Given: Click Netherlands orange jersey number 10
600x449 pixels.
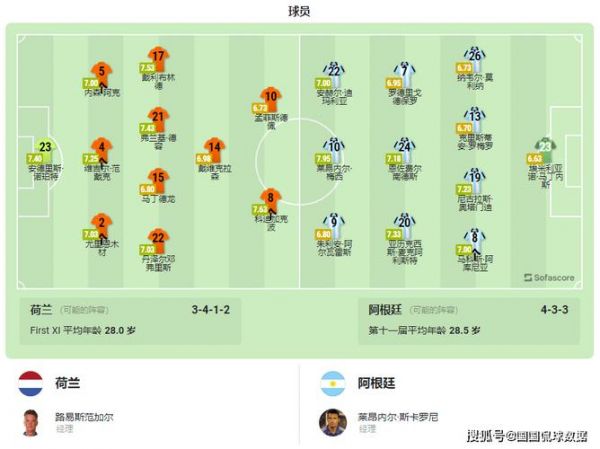Looking at the screenshot, I should 271,98.
